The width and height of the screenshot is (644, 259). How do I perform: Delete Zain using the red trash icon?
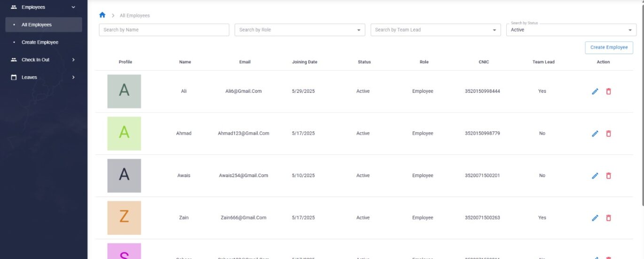coord(608,218)
